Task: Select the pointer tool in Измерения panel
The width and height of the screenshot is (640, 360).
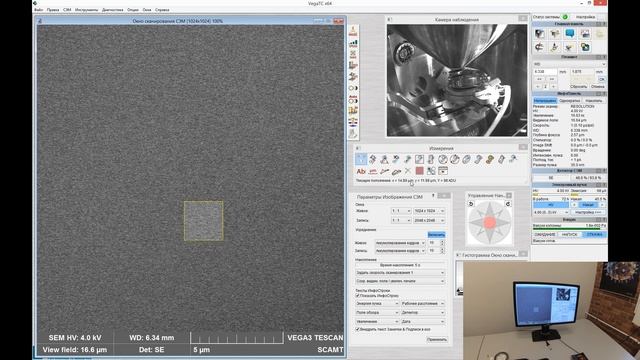Action: coord(361,159)
